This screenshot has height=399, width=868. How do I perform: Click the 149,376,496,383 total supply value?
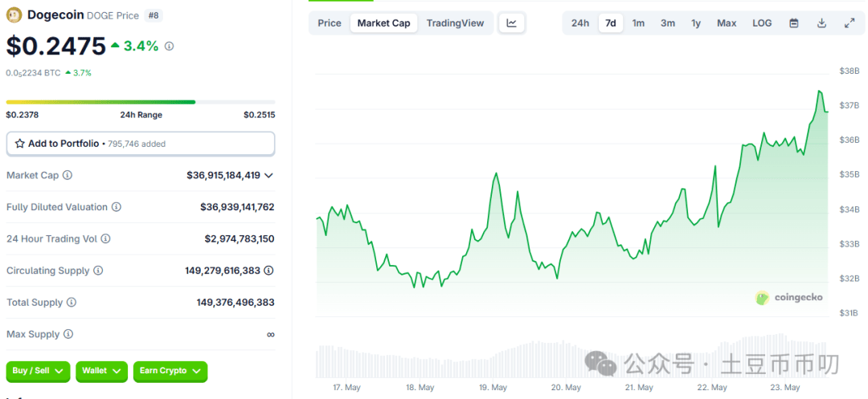tap(235, 303)
